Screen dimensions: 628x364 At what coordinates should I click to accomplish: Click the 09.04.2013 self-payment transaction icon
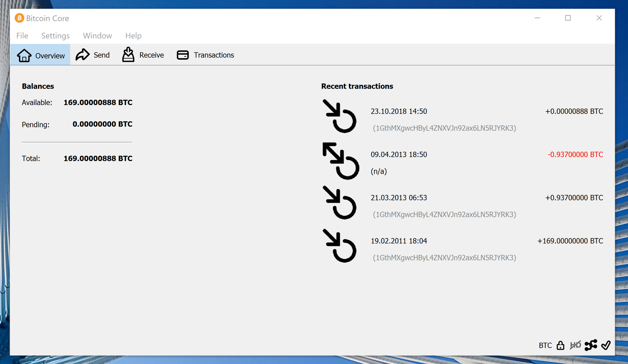tap(340, 161)
